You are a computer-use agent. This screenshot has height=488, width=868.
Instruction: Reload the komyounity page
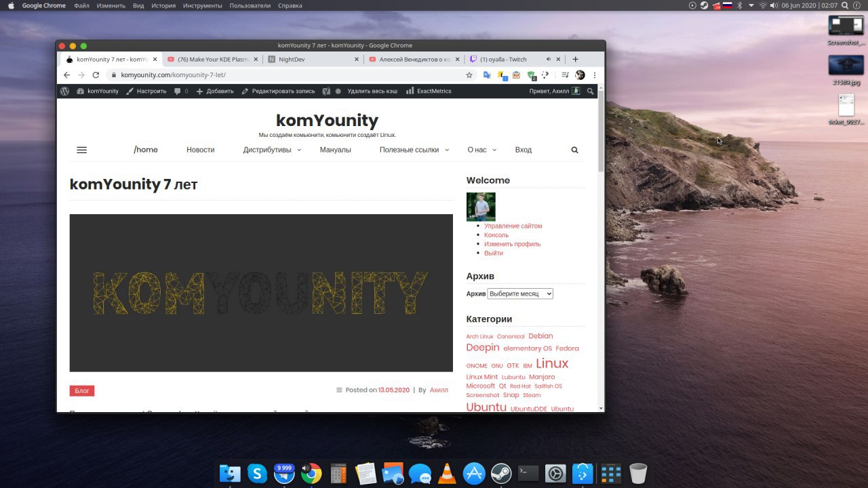pos(96,75)
